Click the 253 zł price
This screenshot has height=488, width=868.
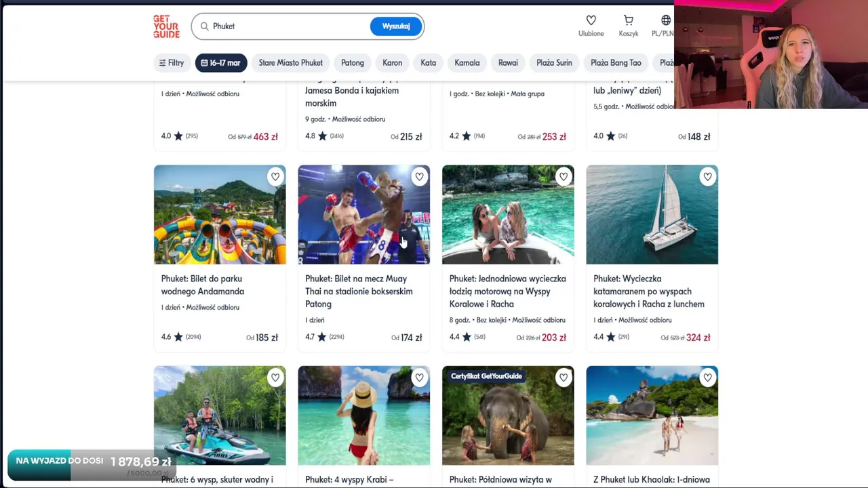[554, 137]
